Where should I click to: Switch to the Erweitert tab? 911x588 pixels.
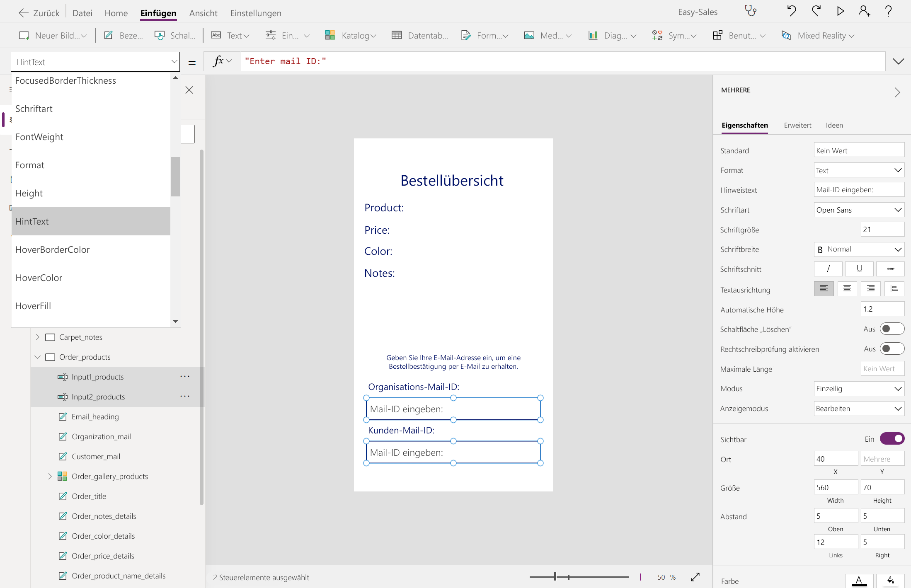(797, 125)
